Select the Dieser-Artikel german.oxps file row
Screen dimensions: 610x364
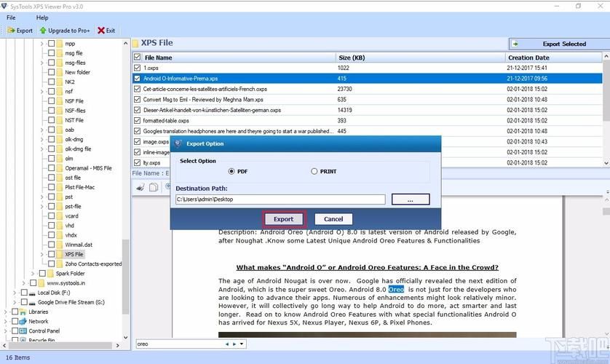point(368,110)
